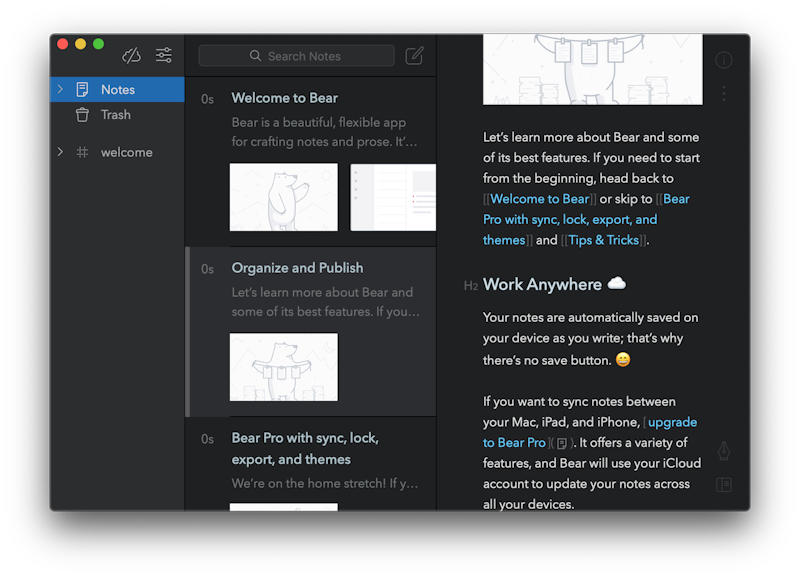
Task: Open the note info icon
Action: pos(723,60)
